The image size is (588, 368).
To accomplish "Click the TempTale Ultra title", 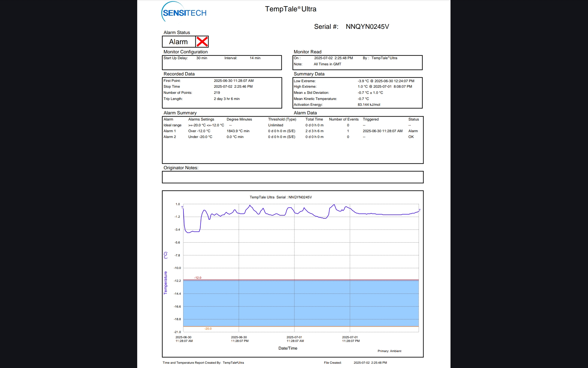I will (290, 9).
